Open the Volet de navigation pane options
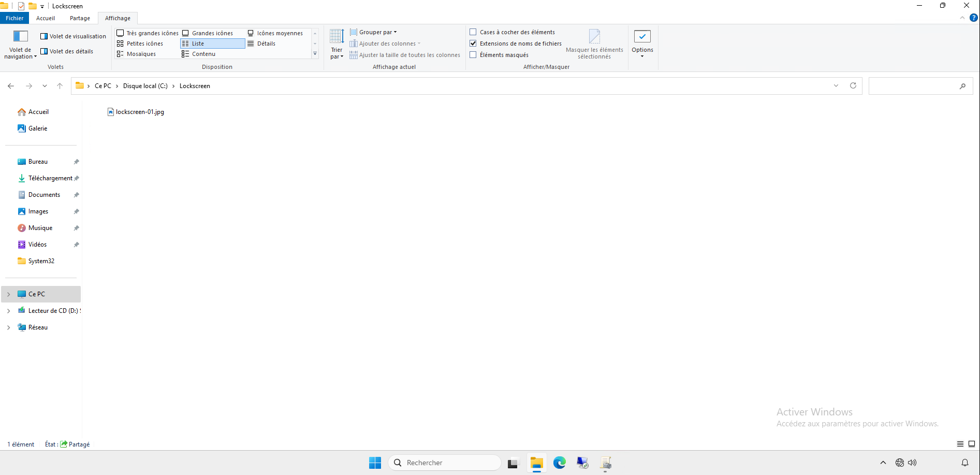 (x=20, y=44)
